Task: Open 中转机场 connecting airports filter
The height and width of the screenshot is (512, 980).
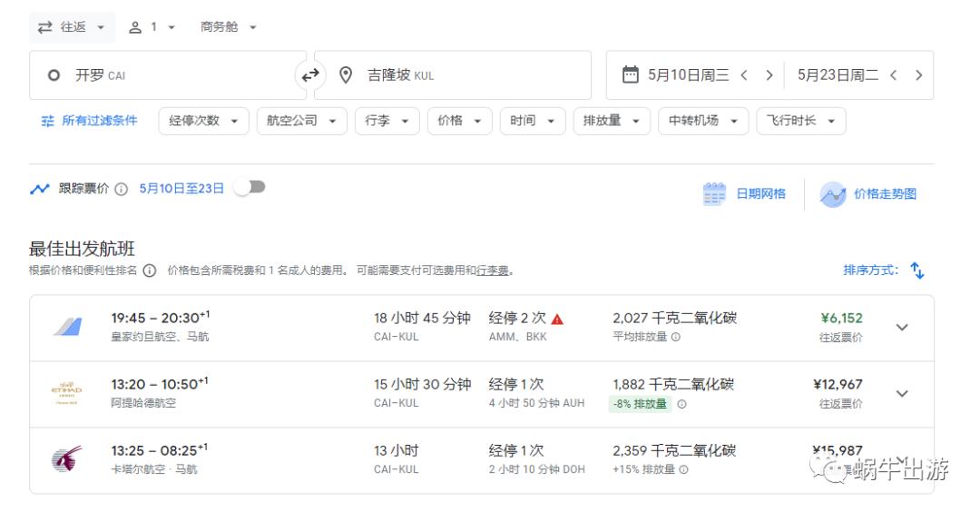Action: tap(703, 122)
